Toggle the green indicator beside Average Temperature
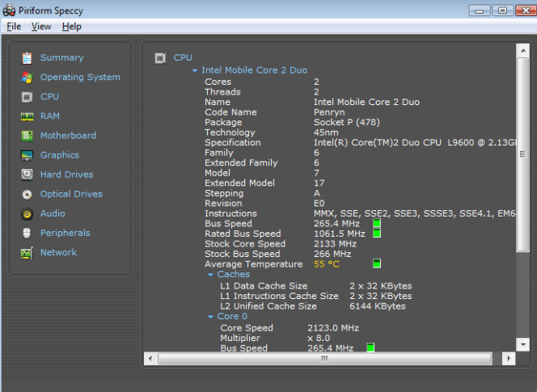537x392 pixels. coord(377,263)
